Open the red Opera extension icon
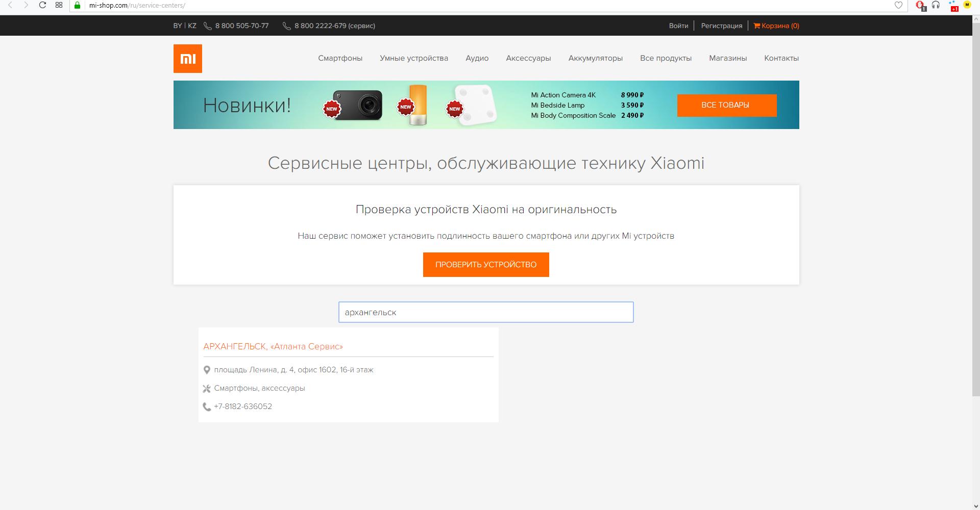The width and height of the screenshot is (980, 510). (x=921, y=6)
